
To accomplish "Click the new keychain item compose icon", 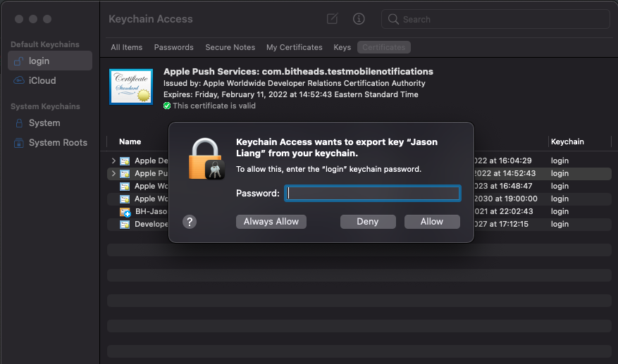I will 332,18.
